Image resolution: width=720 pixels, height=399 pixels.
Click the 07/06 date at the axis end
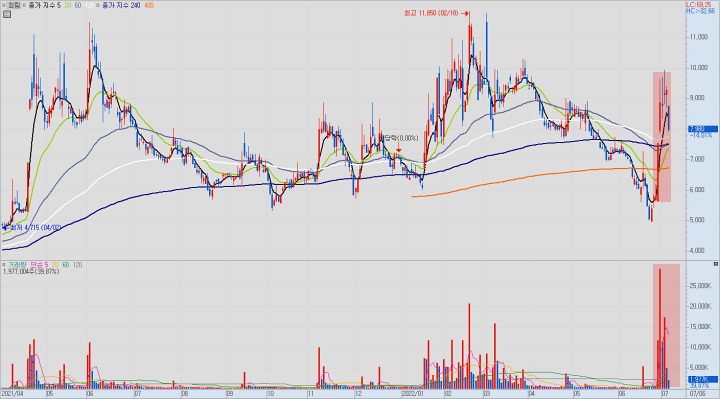pyautogui.click(x=697, y=394)
